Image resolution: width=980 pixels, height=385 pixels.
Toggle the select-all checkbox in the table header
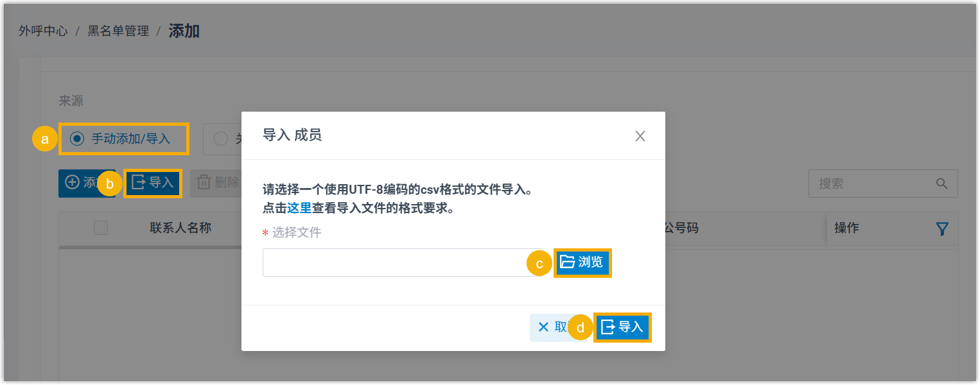101,228
